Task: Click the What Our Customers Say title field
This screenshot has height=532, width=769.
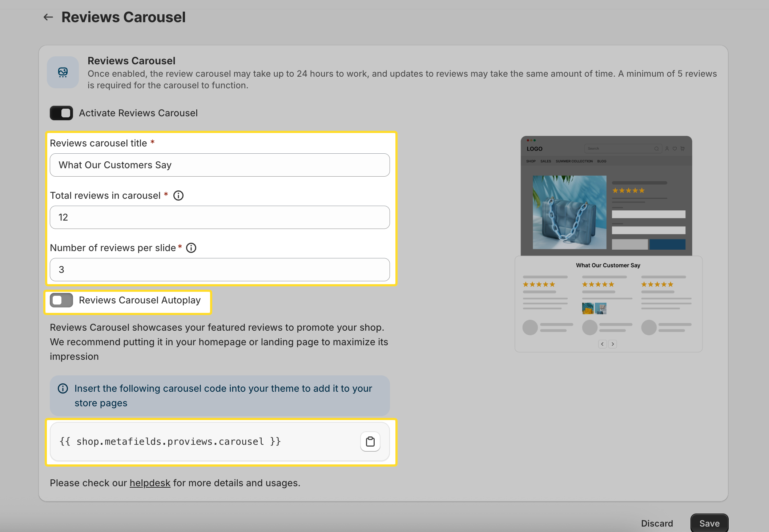Action: tap(219, 165)
